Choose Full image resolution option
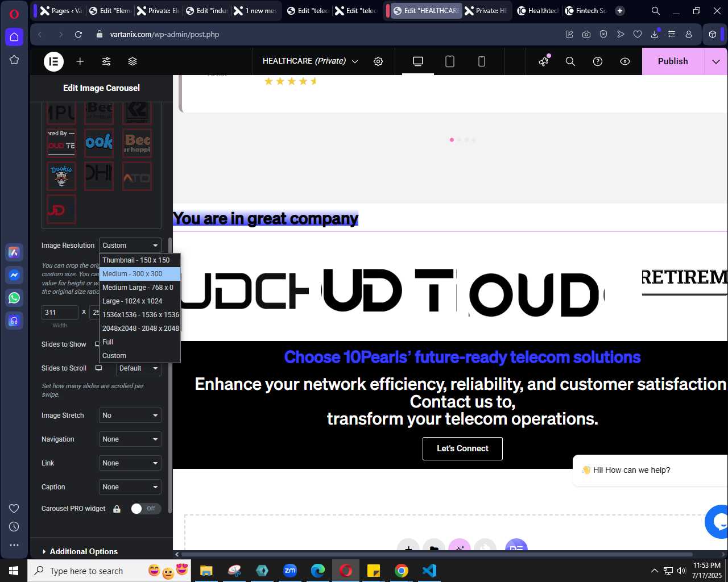728x582 pixels. (140, 342)
